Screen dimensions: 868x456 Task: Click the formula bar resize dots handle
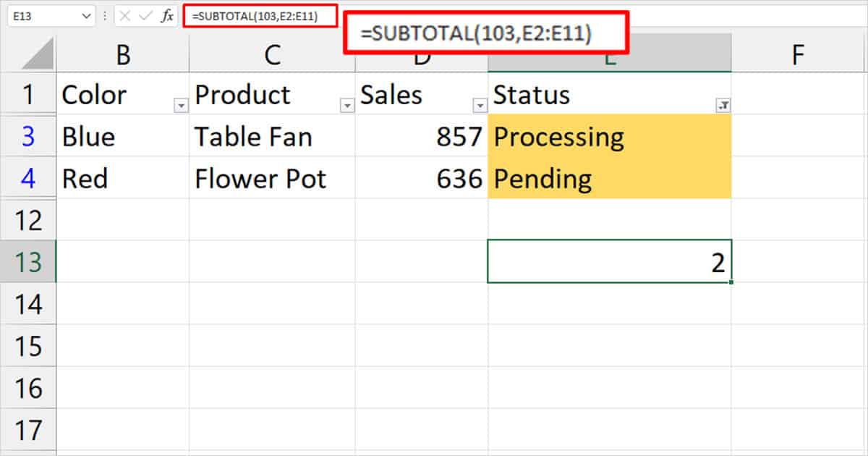(104, 15)
